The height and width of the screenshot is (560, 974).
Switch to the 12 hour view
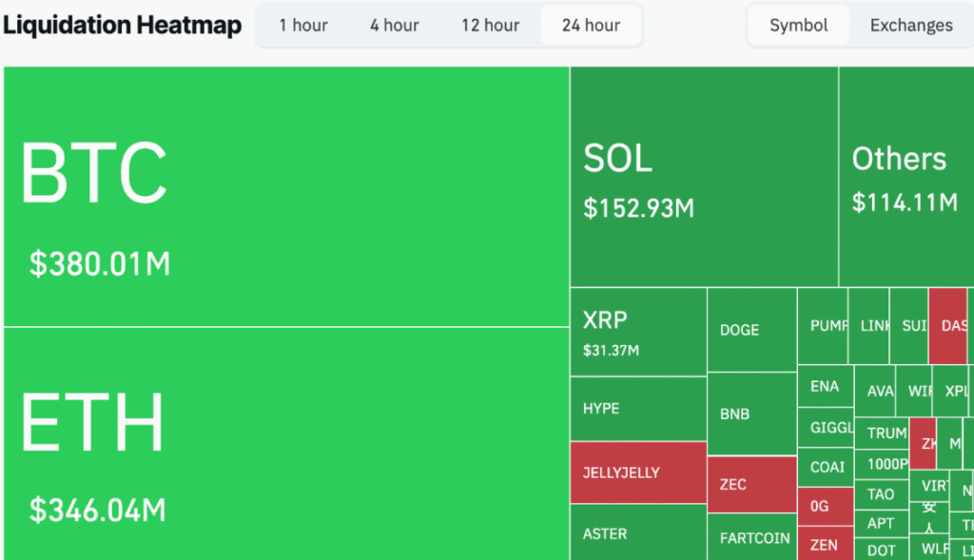coord(490,25)
